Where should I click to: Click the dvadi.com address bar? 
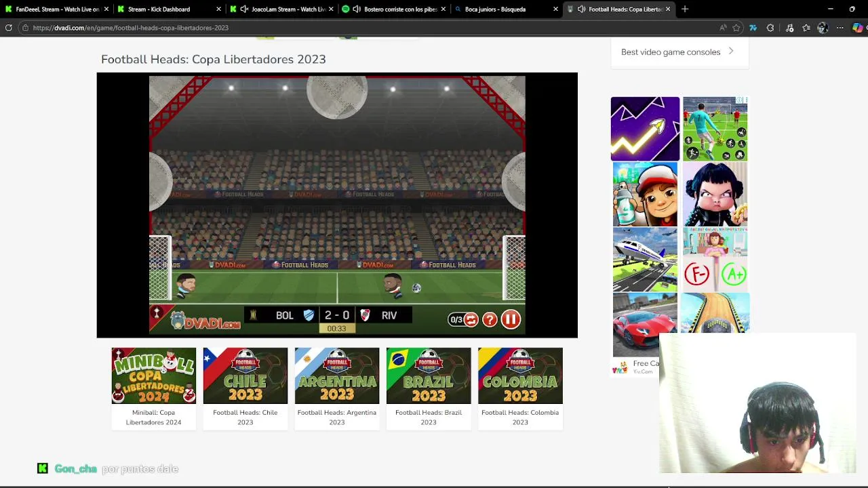tap(366, 28)
